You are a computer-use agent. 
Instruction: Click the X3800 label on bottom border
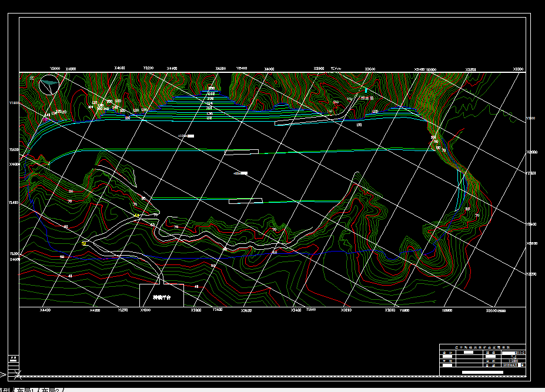196,310
